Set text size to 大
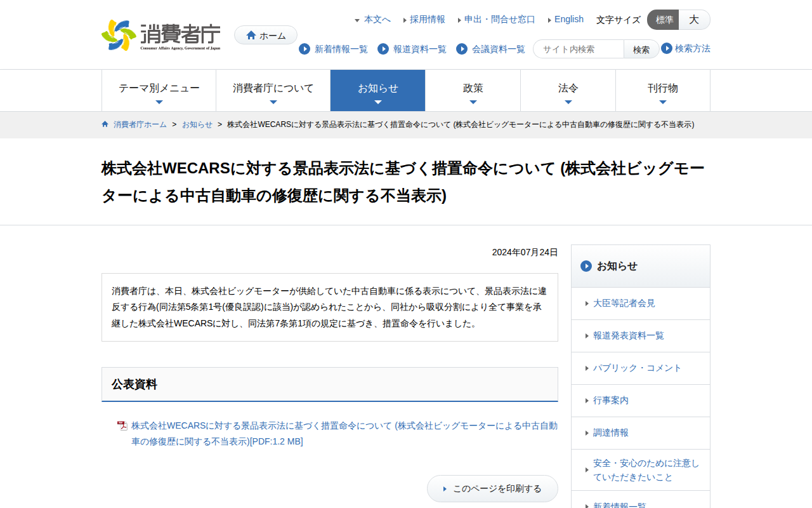 pos(695,20)
